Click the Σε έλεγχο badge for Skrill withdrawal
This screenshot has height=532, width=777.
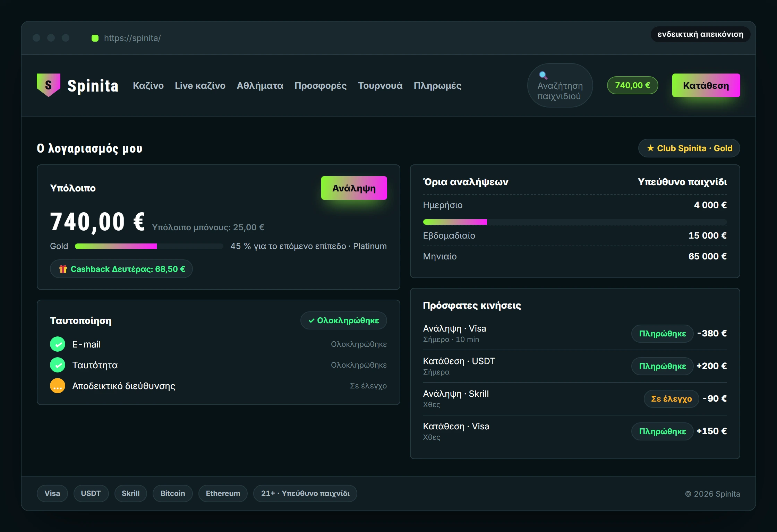(x=671, y=399)
